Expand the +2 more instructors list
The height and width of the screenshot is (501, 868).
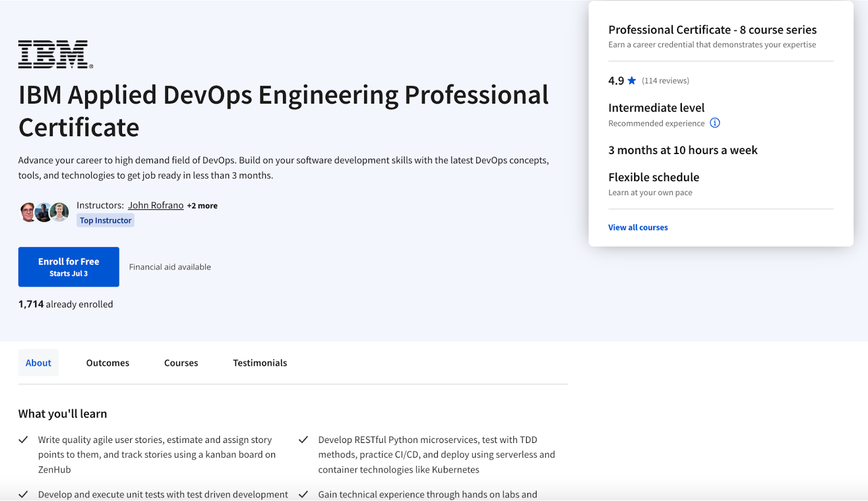point(202,206)
